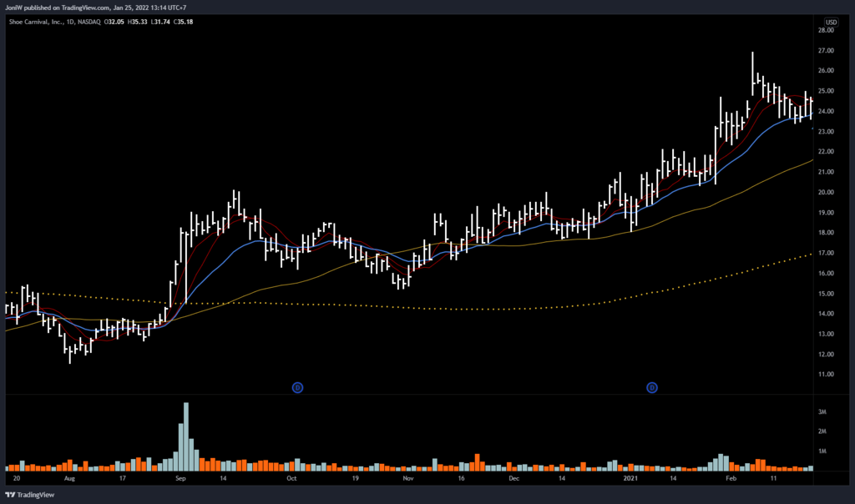Open the USD currency selector
This screenshot has width=855, height=504.
[831, 22]
